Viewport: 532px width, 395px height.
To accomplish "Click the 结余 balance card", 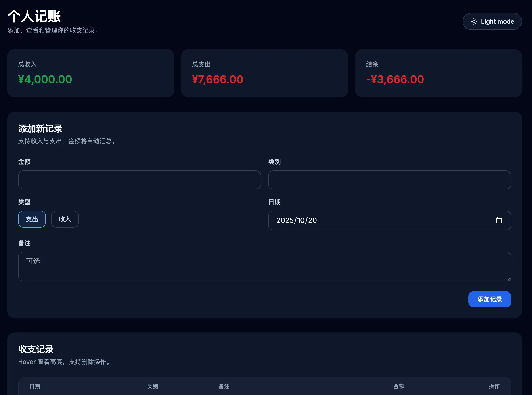I will [x=438, y=73].
